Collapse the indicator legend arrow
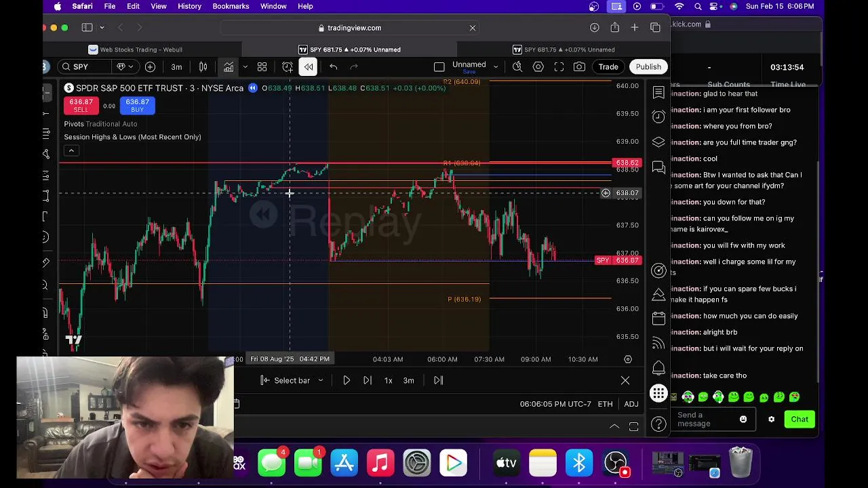This screenshot has width=868, height=488. click(71, 150)
